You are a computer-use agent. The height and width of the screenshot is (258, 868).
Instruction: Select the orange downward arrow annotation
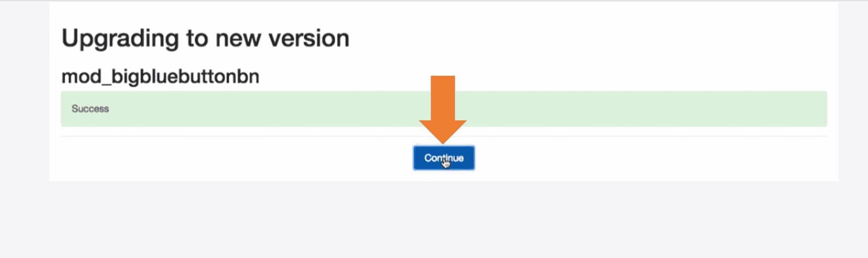pos(443,109)
